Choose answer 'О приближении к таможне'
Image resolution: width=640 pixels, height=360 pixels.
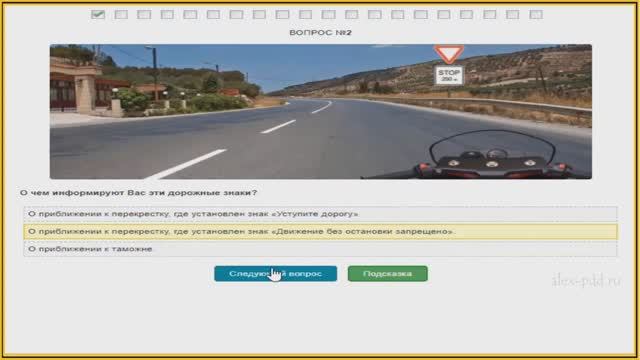(x=320, y=249)
